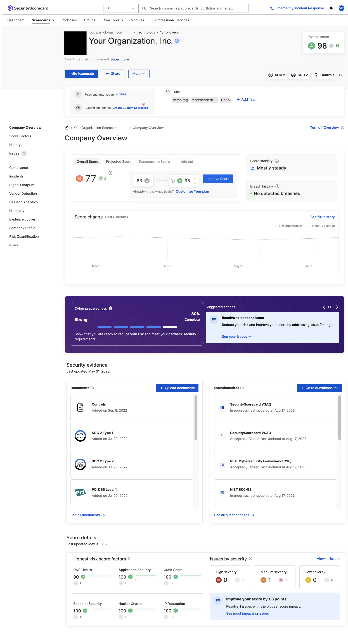Click the verified badge next to organization name

[177, 41]
